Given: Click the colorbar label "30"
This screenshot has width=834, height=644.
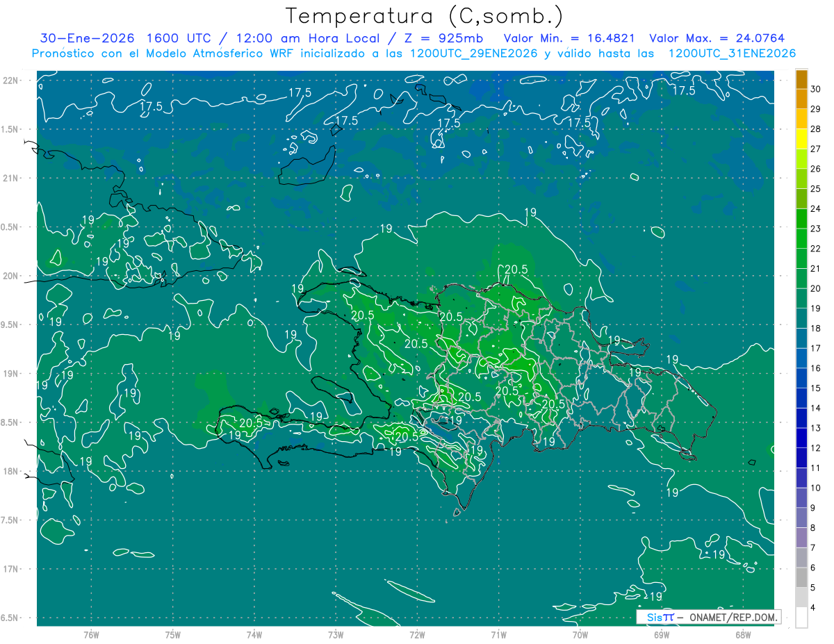Looking at the screenshot, I should (815, 89).
